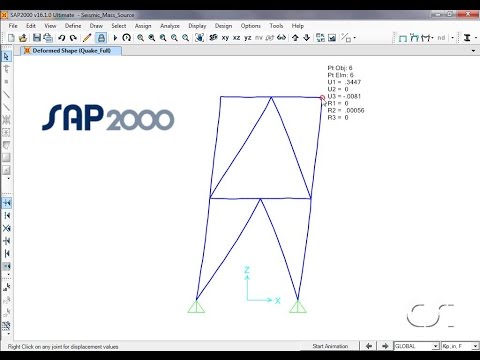Open the Analyze menu

(x=170, y=26)
